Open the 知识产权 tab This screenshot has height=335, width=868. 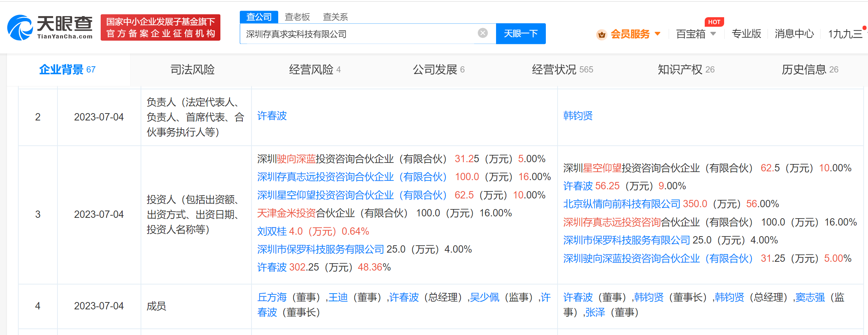click(x=686, y=70)
